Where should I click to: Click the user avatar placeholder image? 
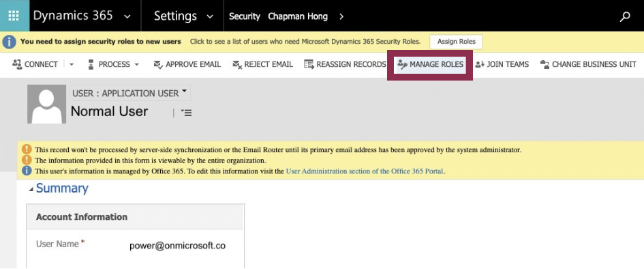tap(46, 104)
